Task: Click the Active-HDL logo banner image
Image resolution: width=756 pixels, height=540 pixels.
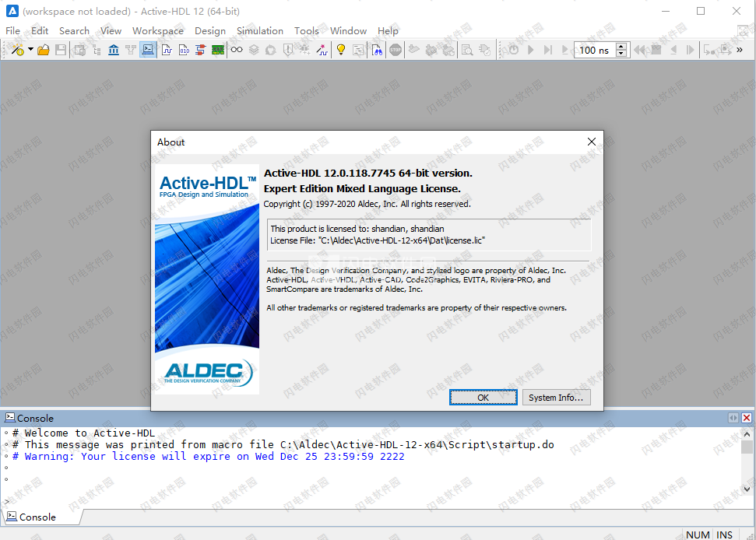Action: [x=207, y=279]
